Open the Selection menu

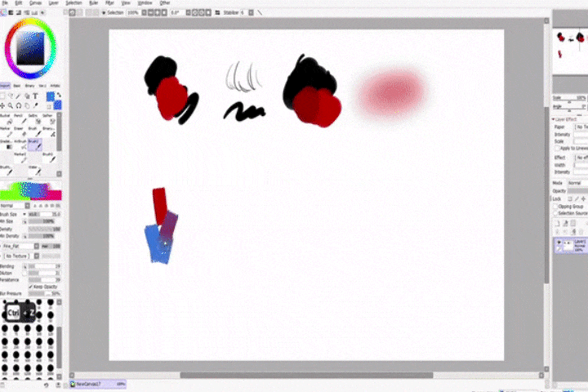point(73,2)
